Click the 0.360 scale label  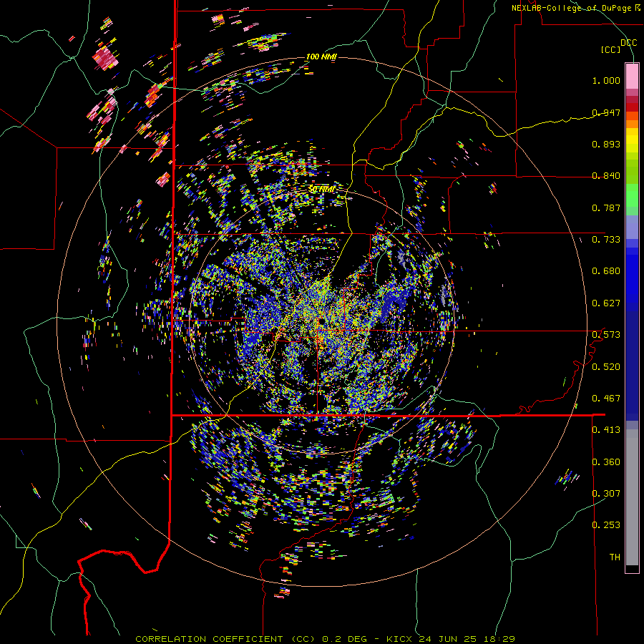(x=606, y=462)
